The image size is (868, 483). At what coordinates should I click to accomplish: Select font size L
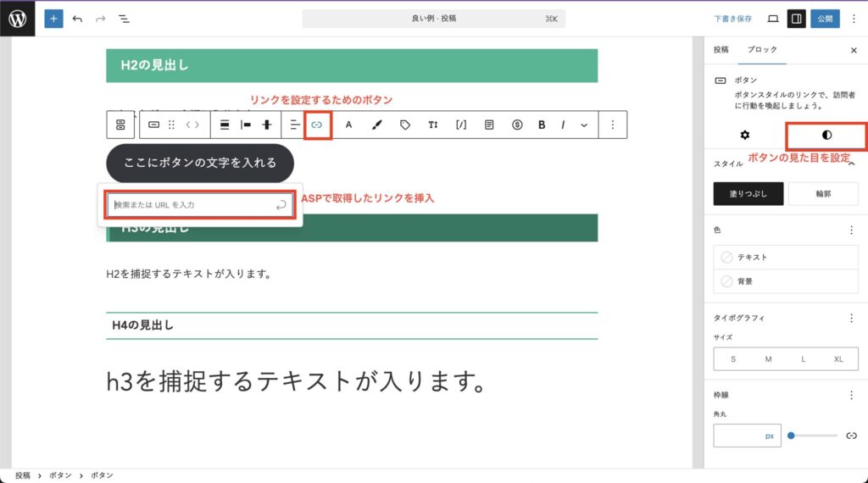804,359
